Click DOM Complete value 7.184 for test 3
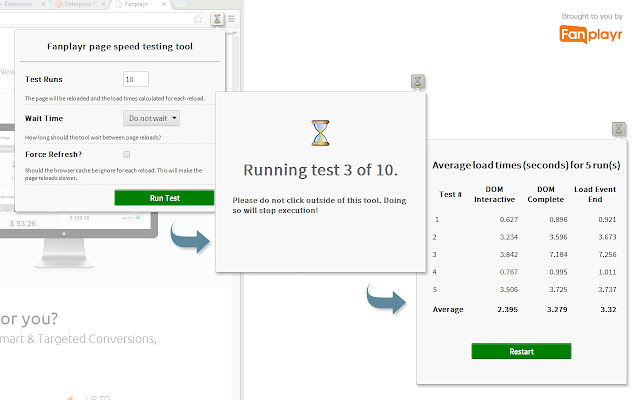The height and width of the screenshot is (400, 640). [x=558, y=254]
